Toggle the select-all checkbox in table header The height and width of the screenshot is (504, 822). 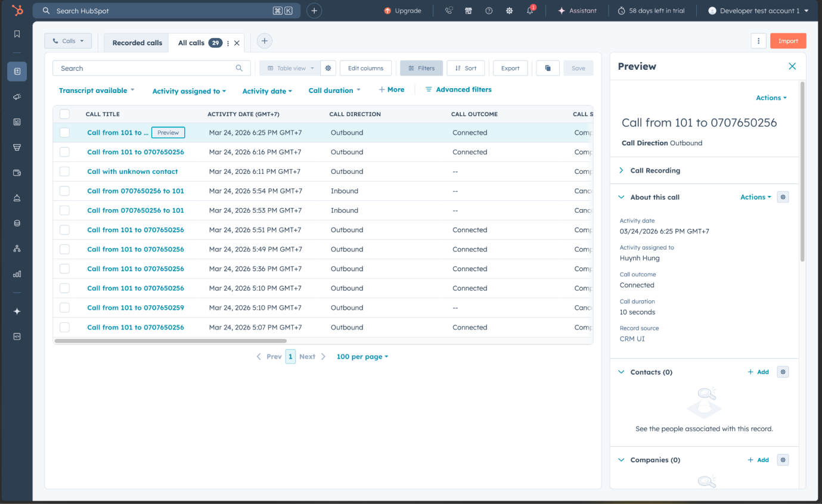point(64,114)
